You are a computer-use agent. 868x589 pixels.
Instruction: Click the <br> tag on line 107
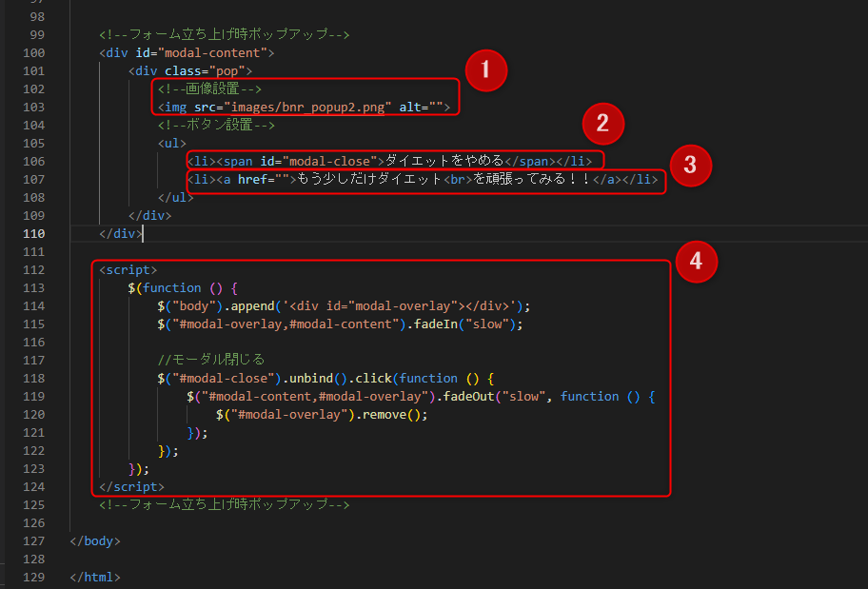(458, 179)
